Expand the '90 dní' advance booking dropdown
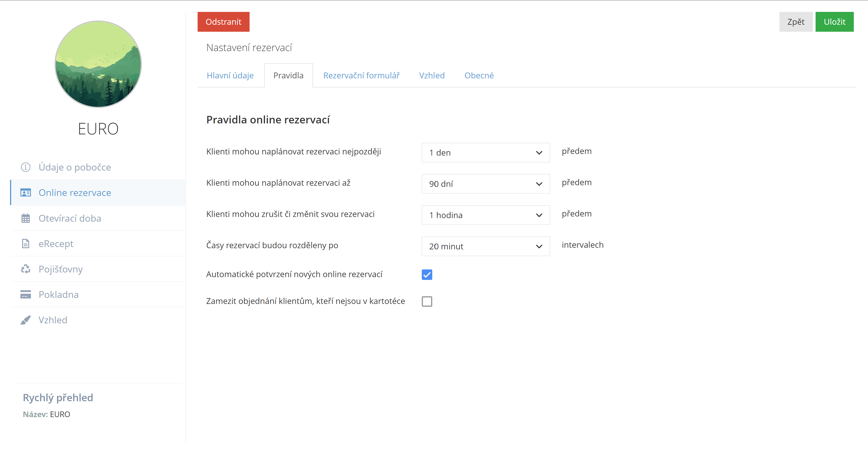Viewport: 868px width, 453px height. tap(485, 184)
